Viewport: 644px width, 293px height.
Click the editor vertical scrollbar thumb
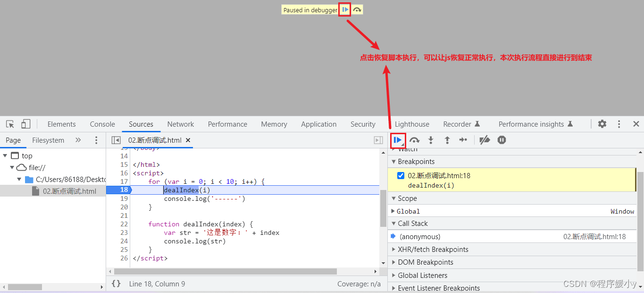pyautogui.click(x=383, y=208)
